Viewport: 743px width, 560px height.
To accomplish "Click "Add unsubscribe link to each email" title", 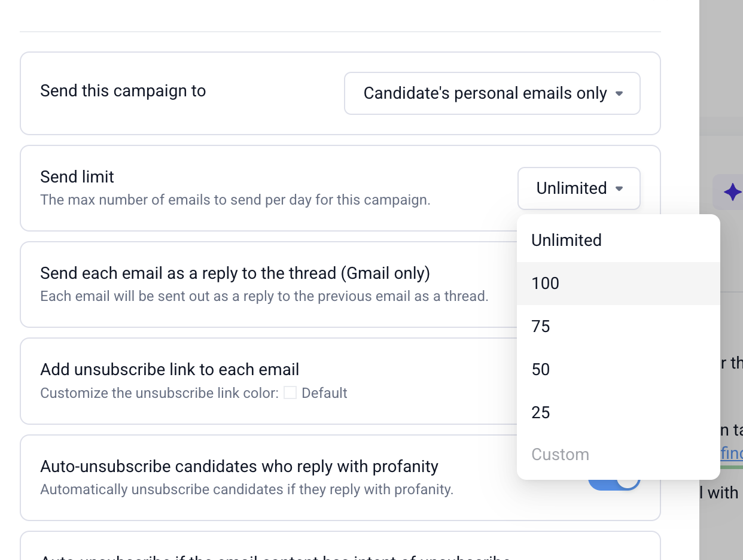I will click(169, 369).
